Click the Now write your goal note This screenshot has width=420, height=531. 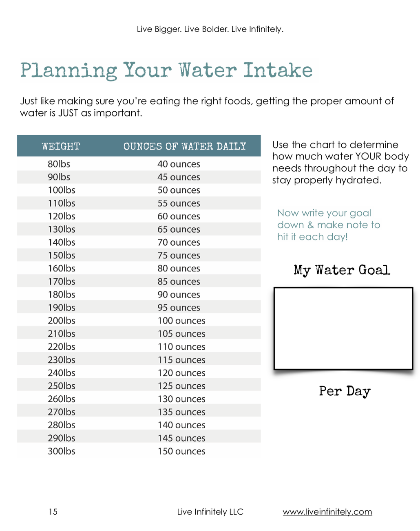pos(329,225)
